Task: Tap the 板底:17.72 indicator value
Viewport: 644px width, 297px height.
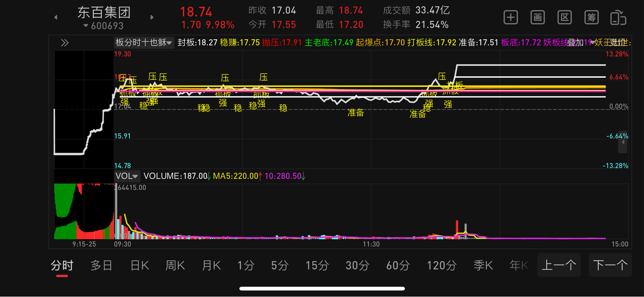Action: click(x=521, y=42)
